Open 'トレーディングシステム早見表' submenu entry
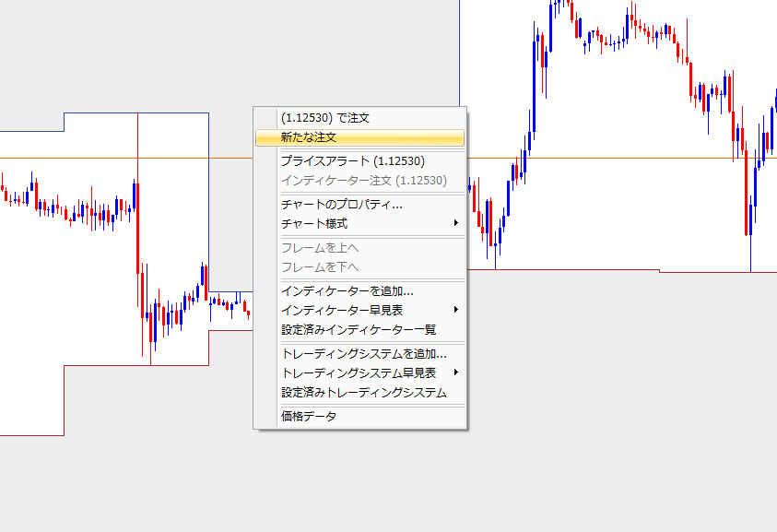Viewport: 777px width, 532px height. pos(359,372)
